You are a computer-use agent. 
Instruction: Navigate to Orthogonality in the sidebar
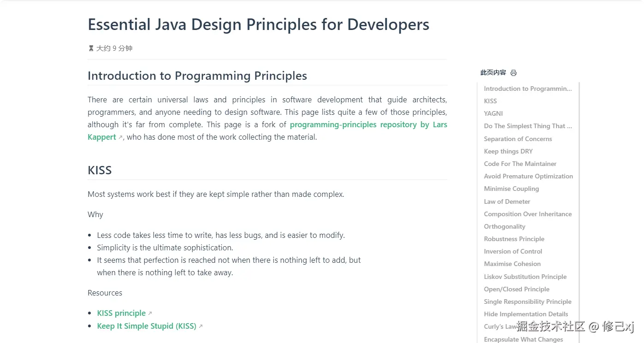tap(504, 226)
